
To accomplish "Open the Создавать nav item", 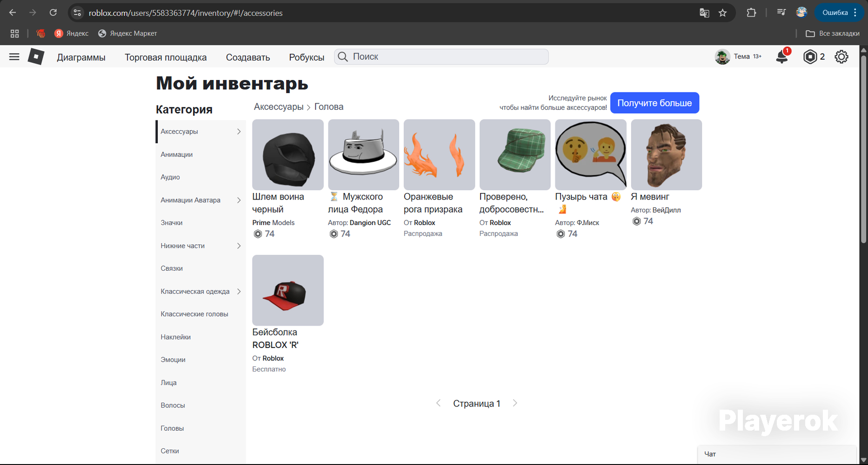I will (x=248, y=57).
